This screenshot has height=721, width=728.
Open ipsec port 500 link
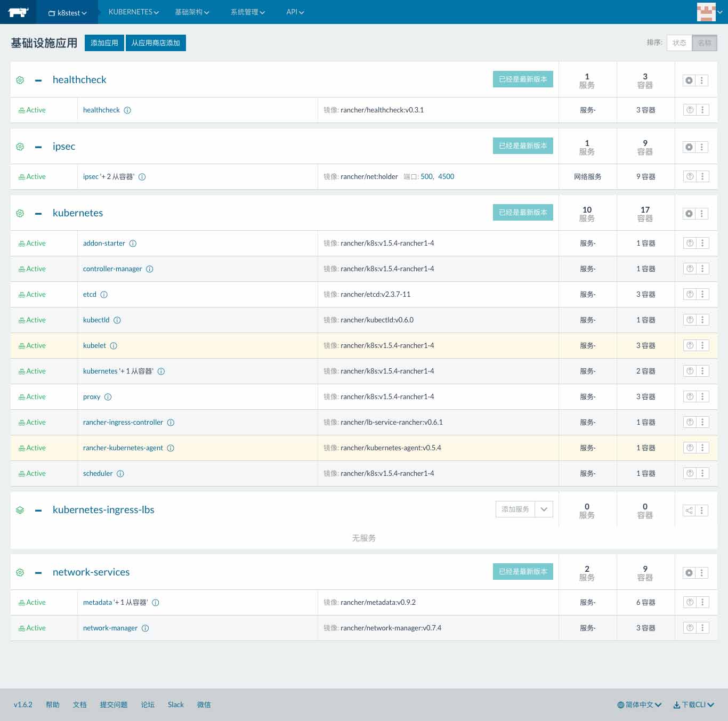426,176
